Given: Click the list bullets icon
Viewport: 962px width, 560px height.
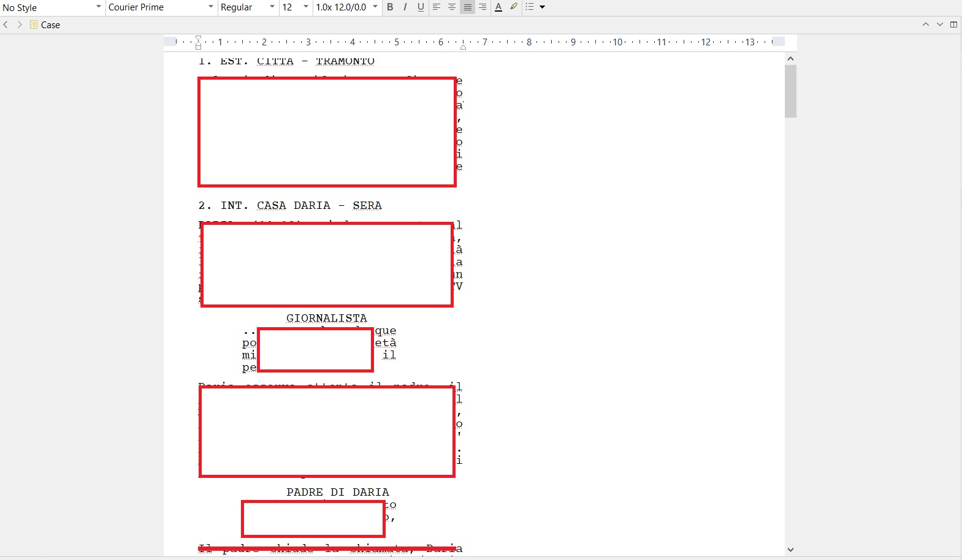Looking at the screenshot, I should click(530, 7).
